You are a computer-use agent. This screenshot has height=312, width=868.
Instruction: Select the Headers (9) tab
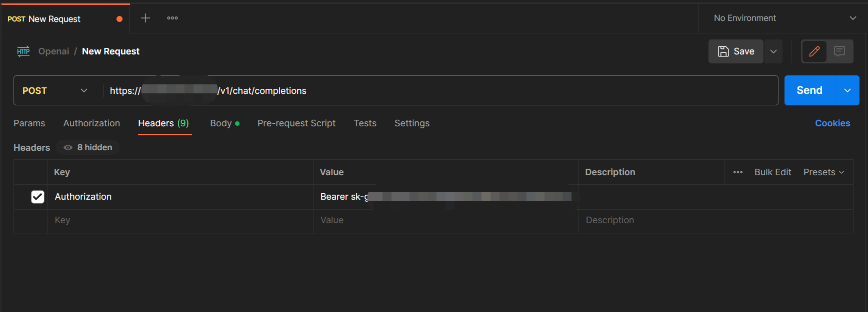click(163, 123)
